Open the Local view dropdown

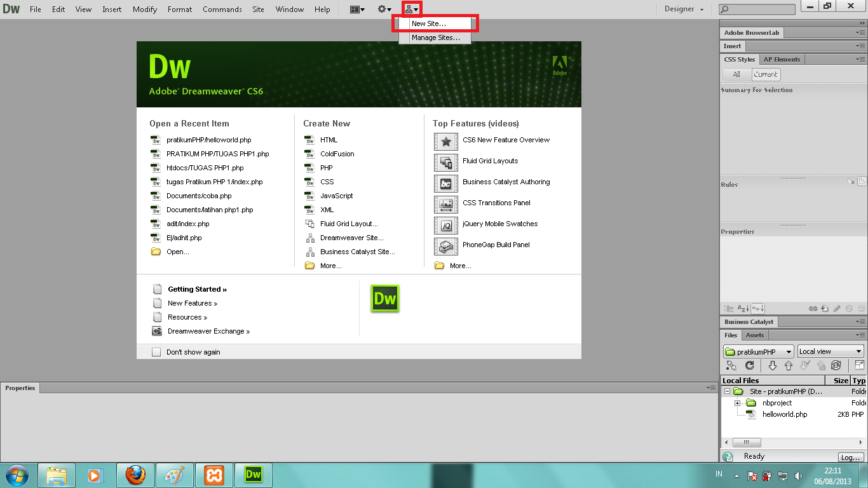pos(831,351)
